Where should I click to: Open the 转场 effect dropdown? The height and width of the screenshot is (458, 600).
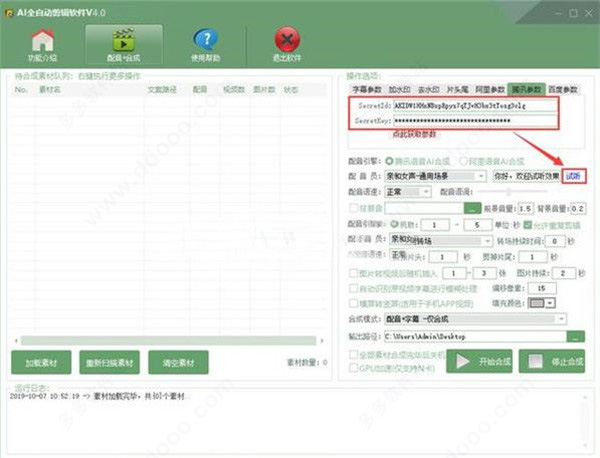pos(440,241)
